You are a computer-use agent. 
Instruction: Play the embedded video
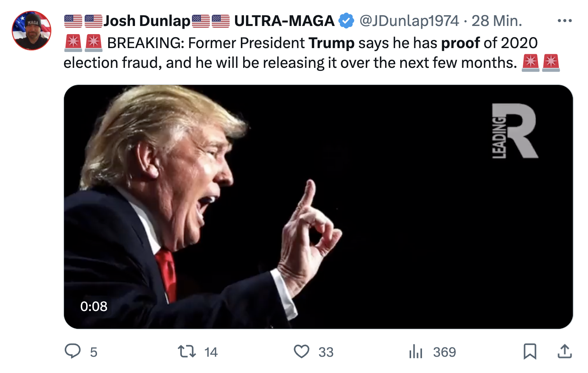point(318,207)
